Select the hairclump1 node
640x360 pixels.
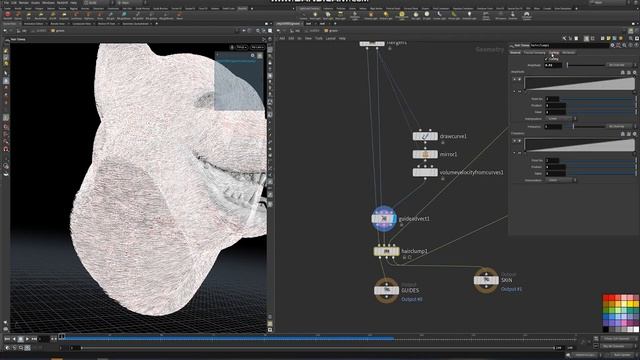pyautogui.click(x=386, y=251)
